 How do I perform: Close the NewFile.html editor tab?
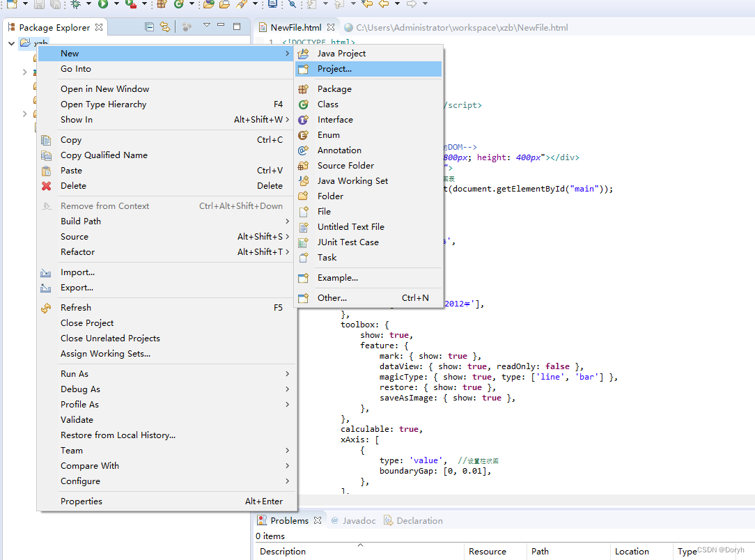[x=330, y=27]
